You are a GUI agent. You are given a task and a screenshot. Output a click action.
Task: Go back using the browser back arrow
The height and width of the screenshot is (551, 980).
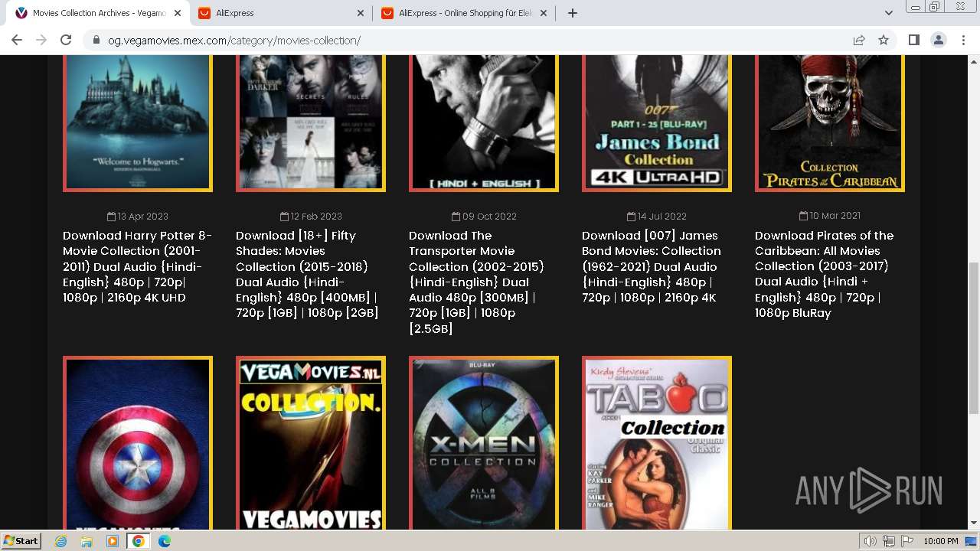click(x=17, y=40)
